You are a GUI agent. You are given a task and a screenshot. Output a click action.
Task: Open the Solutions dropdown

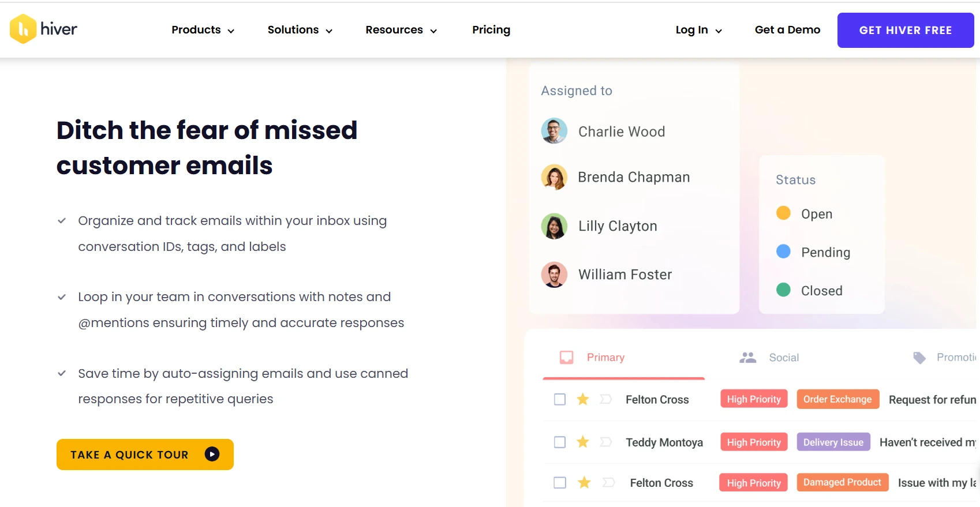[300, 30]
